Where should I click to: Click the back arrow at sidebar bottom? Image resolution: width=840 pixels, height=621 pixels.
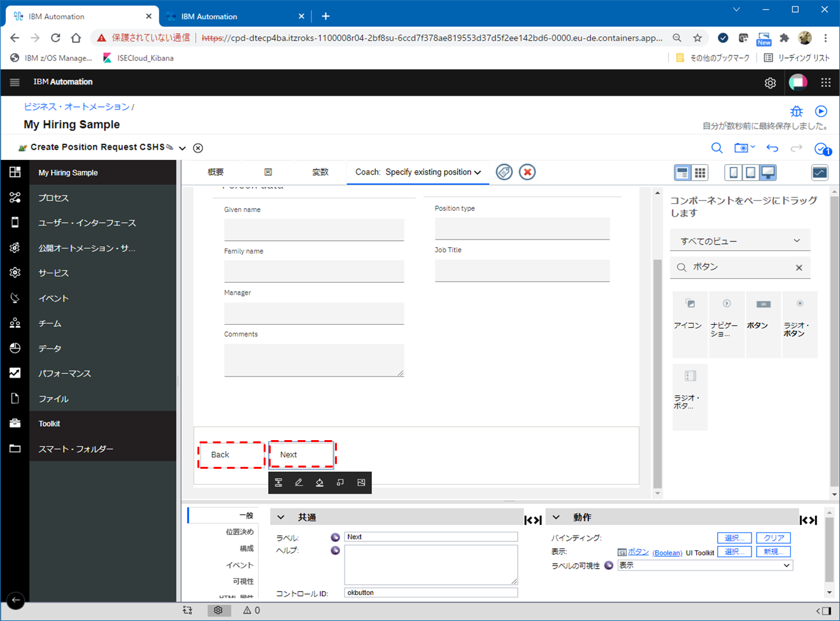(x=15, y=600)
